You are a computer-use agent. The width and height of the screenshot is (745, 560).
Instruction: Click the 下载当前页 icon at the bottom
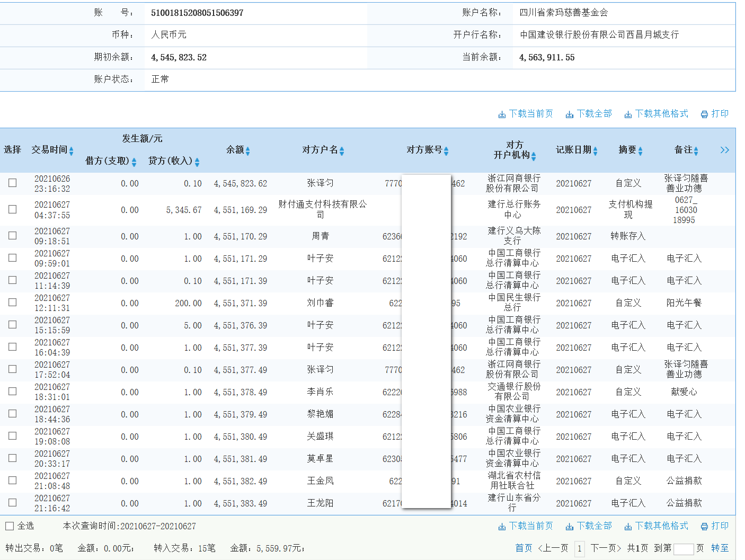pos(502,526)
